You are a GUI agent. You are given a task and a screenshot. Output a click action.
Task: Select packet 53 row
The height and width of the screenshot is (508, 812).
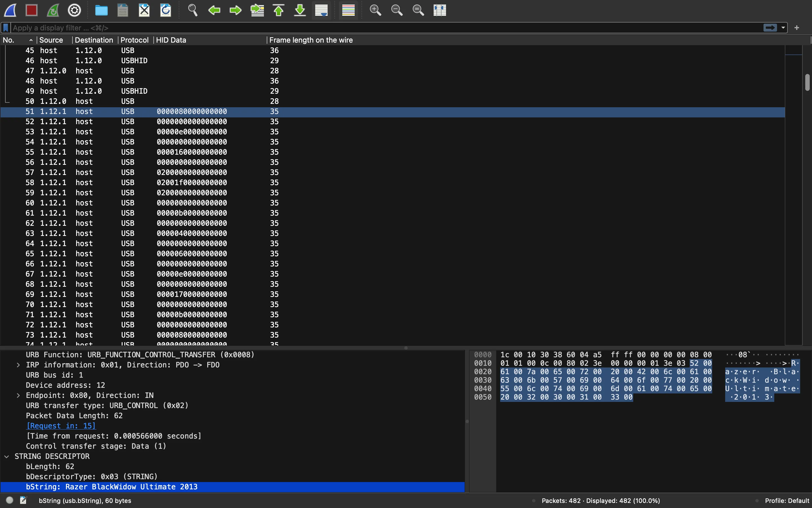(392, 132)
